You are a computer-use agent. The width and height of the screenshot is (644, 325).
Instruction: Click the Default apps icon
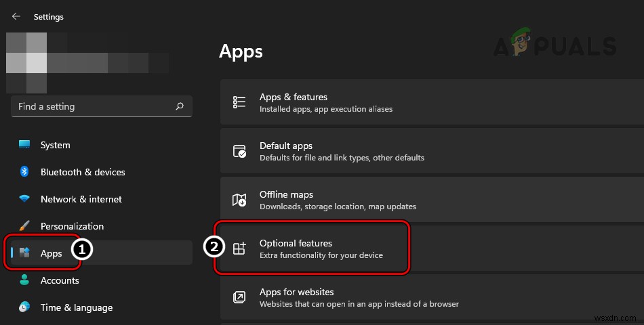click(x=239, y=151)
